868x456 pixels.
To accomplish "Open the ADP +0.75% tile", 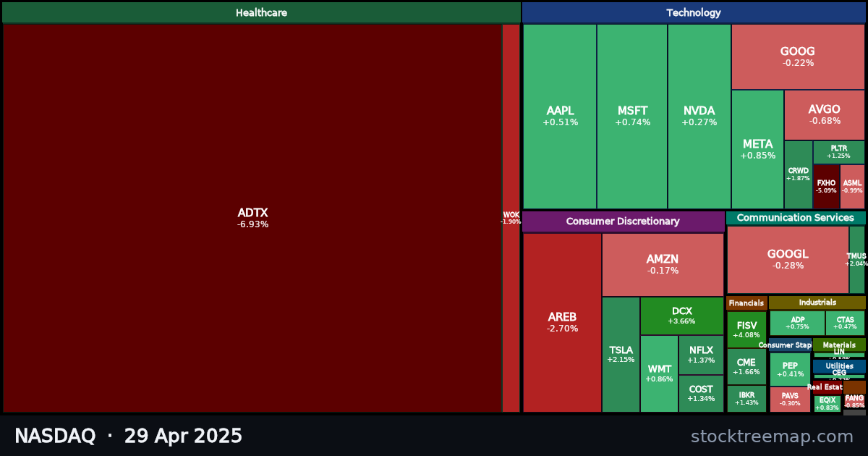I will [x=797, y=323].
